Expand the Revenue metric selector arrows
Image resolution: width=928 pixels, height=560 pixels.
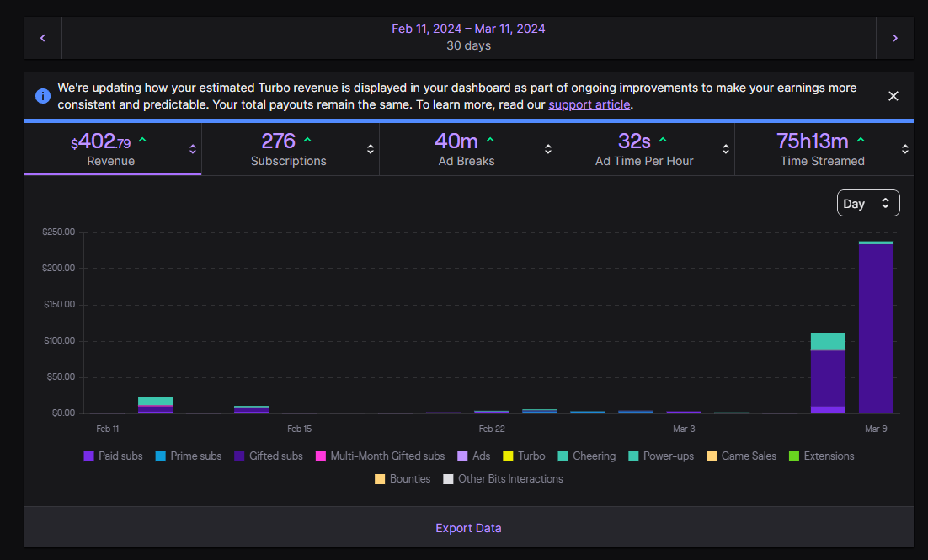pos(192,149)
